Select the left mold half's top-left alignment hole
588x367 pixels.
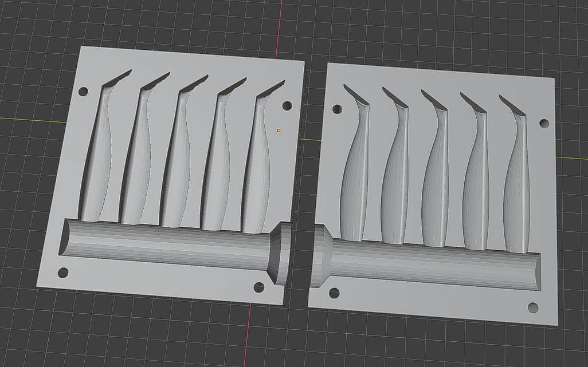pos(83,92)
